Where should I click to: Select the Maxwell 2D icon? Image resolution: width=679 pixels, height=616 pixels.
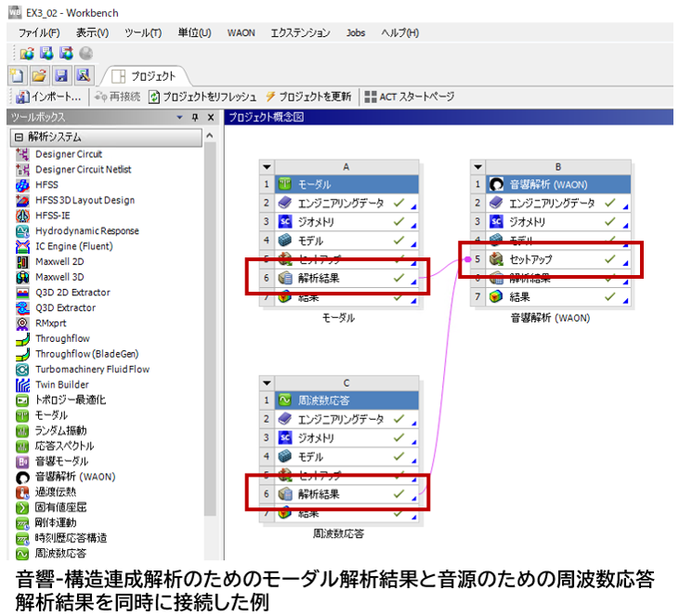(x=22, y=262)
